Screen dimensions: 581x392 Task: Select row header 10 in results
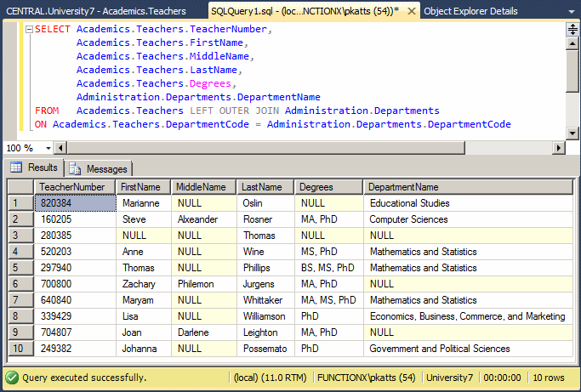click(20, 349)
